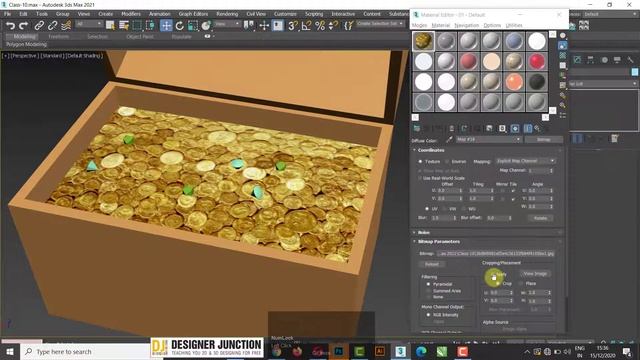Select the Place radio button

(521, 283)
